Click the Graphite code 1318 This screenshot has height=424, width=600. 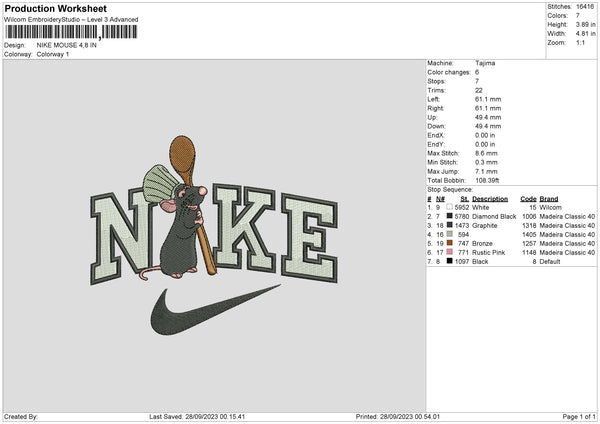pyautogui.click(x=529, y=226)
